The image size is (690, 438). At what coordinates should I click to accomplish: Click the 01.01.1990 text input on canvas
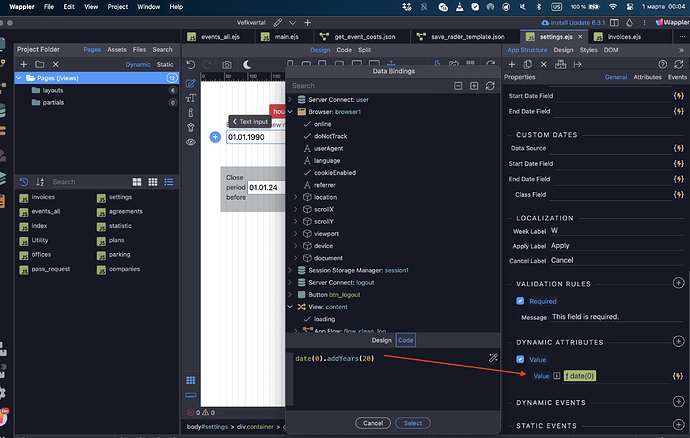point(256,137)
